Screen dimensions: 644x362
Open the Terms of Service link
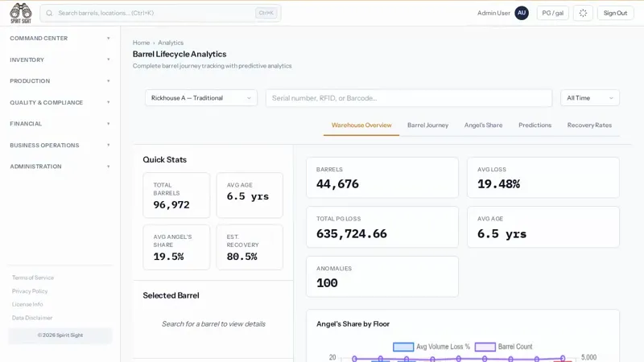(33, 278)
